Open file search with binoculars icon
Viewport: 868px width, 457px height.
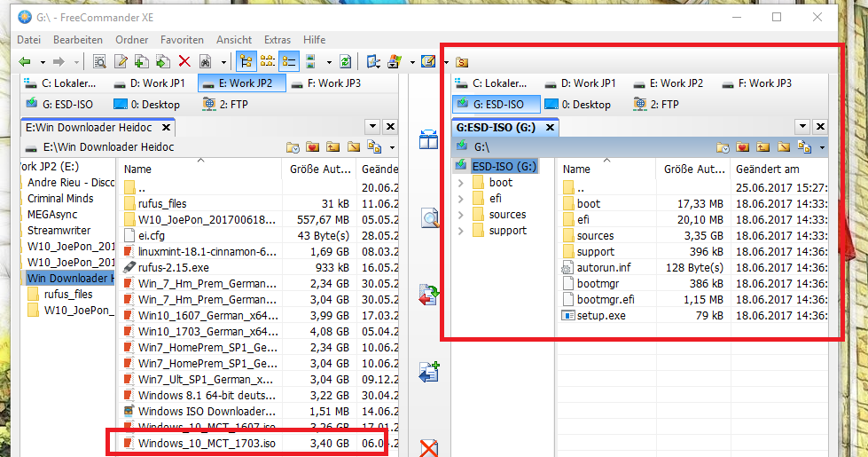coord(206,61)
